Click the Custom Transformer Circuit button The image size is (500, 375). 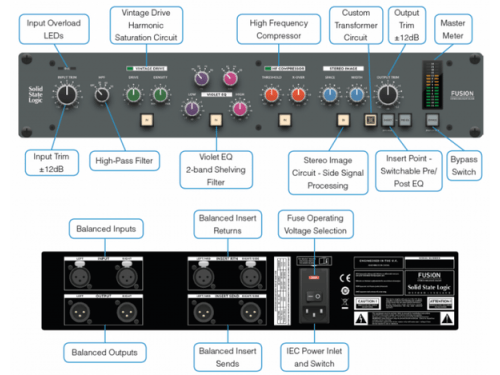coord(370,120)
